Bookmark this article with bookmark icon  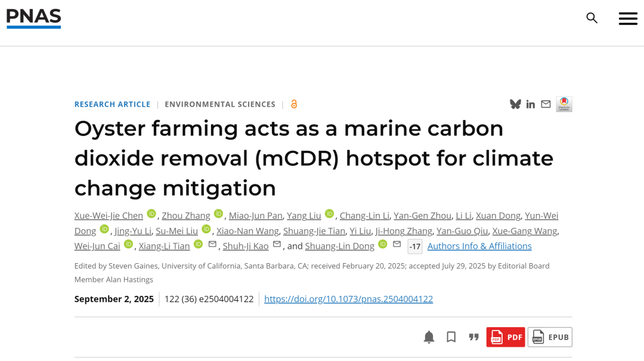tap(451, 337)
